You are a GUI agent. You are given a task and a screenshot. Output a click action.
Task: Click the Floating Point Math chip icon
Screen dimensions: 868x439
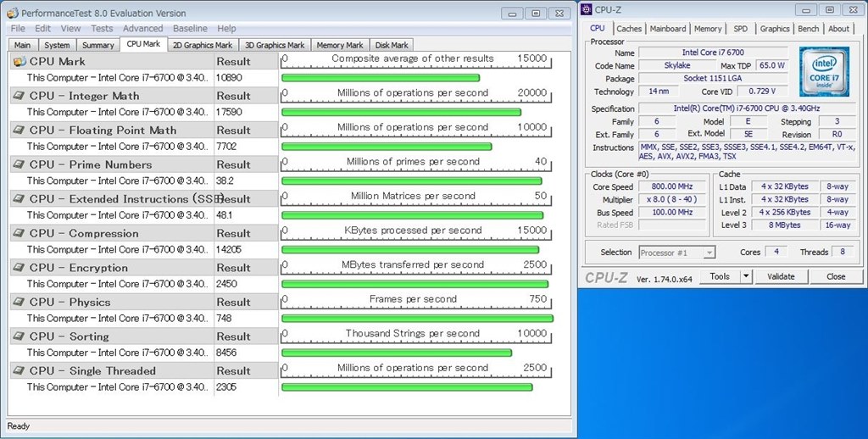click(19, 131)
